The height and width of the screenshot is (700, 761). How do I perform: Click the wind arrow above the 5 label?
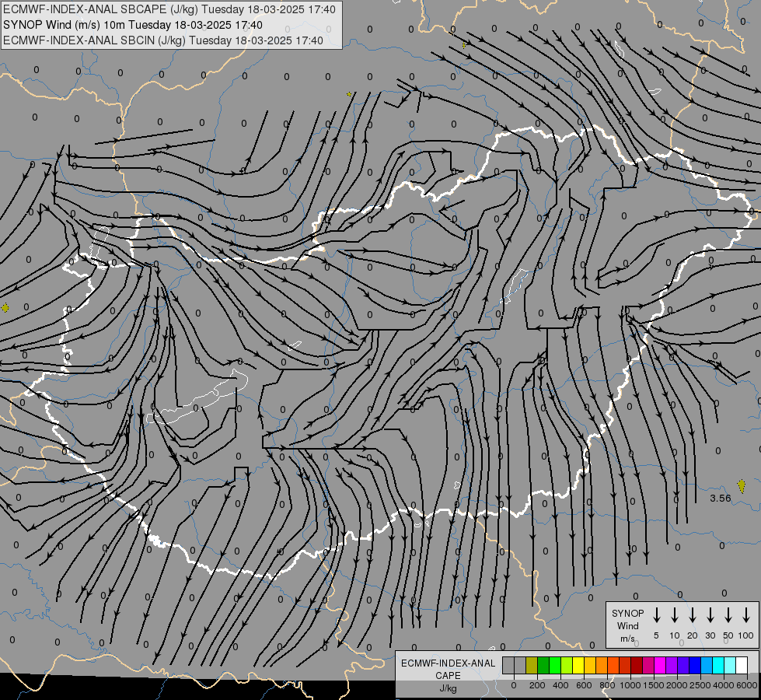coord(657,615)
